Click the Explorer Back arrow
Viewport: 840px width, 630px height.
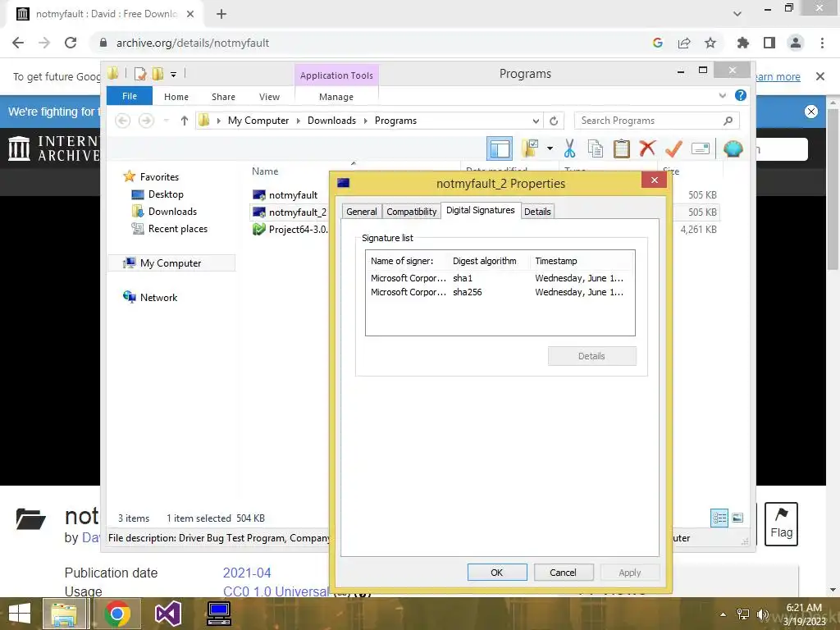click(x=123, y=121)
